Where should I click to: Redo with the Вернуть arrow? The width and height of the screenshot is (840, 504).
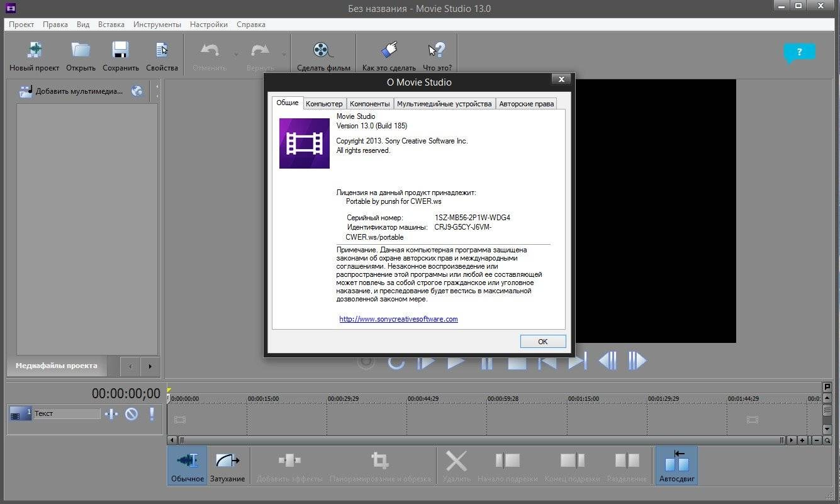coord(260,56)
